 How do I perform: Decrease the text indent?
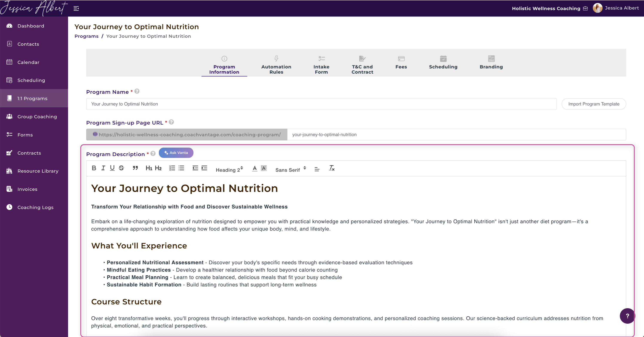(195, 168)
